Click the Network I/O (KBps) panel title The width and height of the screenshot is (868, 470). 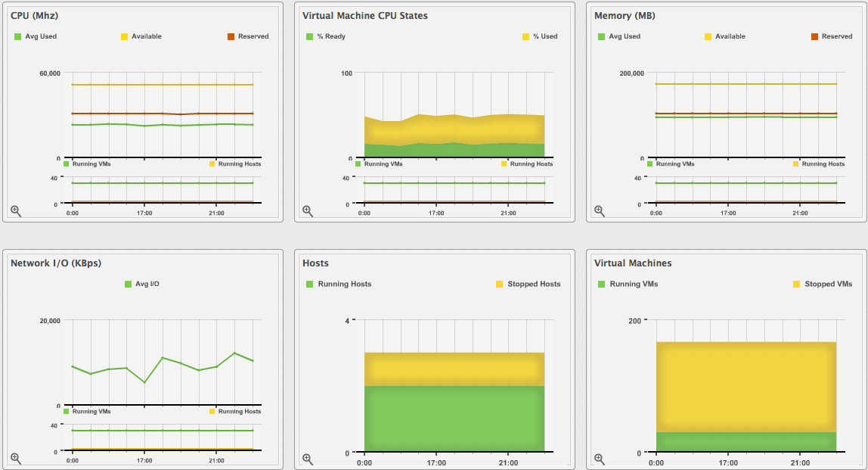[x=56, y=263]
